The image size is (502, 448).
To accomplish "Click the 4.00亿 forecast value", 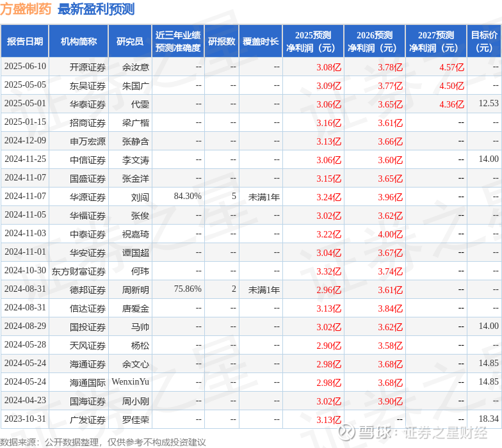I will pos(391,234).
